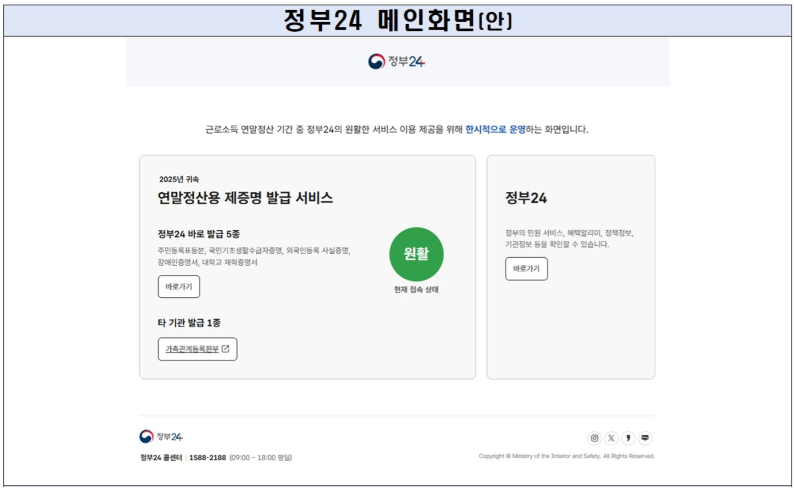The image size is (794, 488).
Task: Click the chat bubble social icon in footer
Action: pos(645,438)
